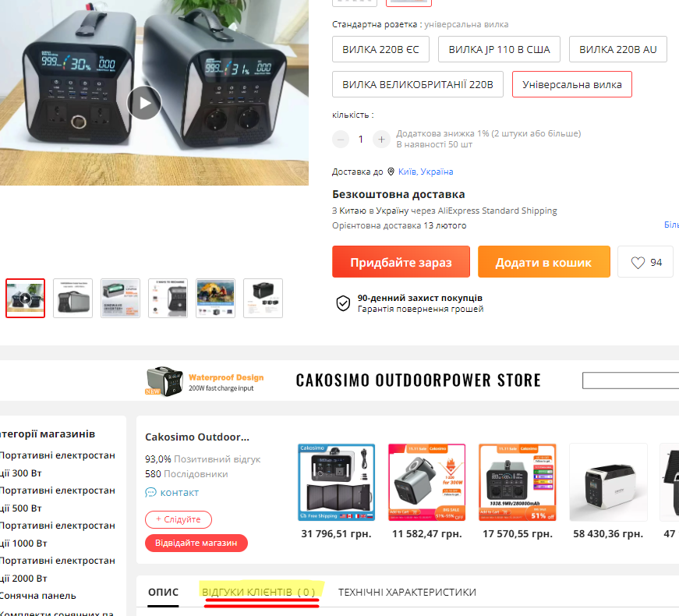Play the product video

pos(144,103)
